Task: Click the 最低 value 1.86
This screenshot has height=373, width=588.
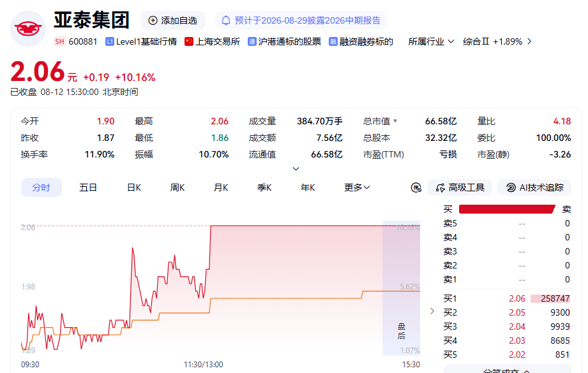Action: tap(220, 138)
